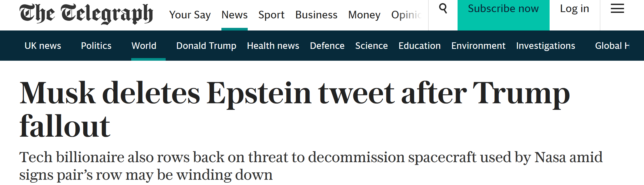The height and width of the screenshot is (185, 644).
Task: Open the Your Say section
Action: [190, 15]
